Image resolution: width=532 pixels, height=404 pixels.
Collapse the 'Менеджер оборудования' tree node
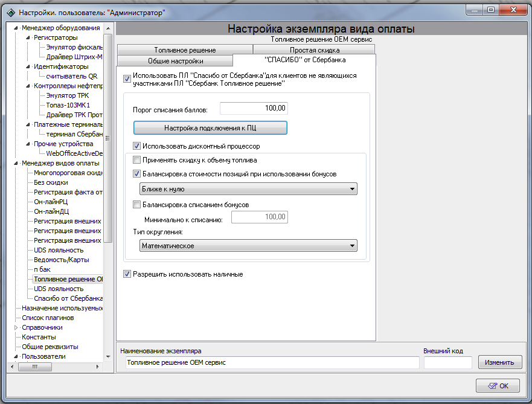pos(16,28)
